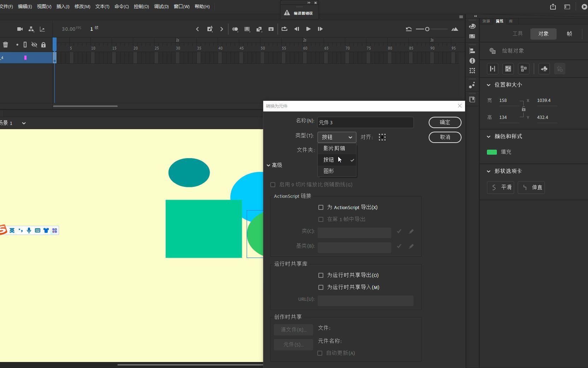Viewport: 588px width, 368px height.
Task: Click the lock all layers icon
Action: (x=43, y=45)
